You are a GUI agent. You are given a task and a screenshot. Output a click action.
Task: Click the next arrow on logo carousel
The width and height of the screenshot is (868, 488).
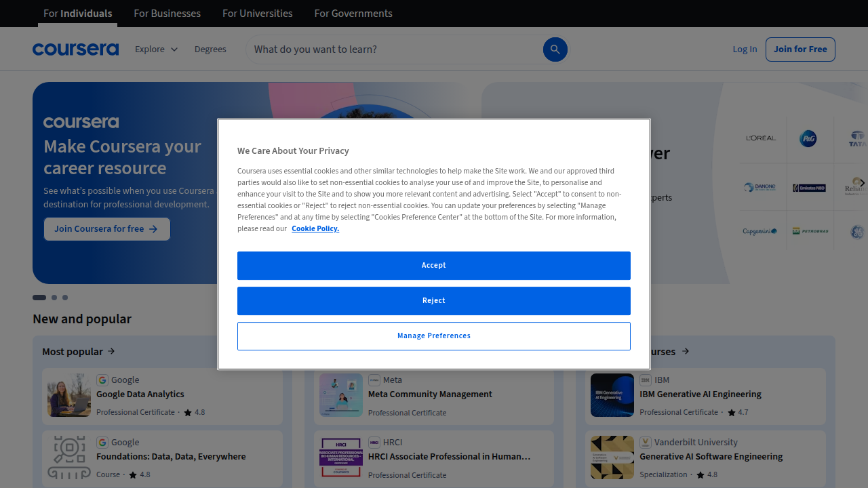tap(862, 183)
